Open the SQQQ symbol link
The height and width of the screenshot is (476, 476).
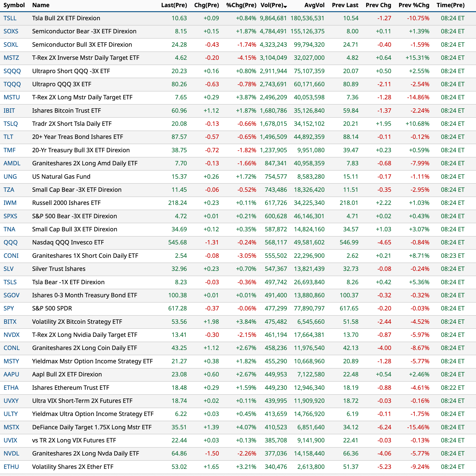click(12, 71)
